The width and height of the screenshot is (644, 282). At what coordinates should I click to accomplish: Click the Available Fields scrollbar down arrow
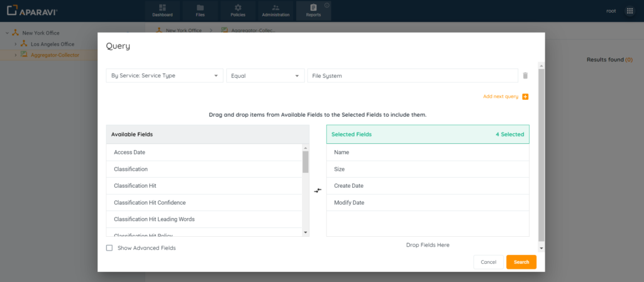click(x=306, y=232)
